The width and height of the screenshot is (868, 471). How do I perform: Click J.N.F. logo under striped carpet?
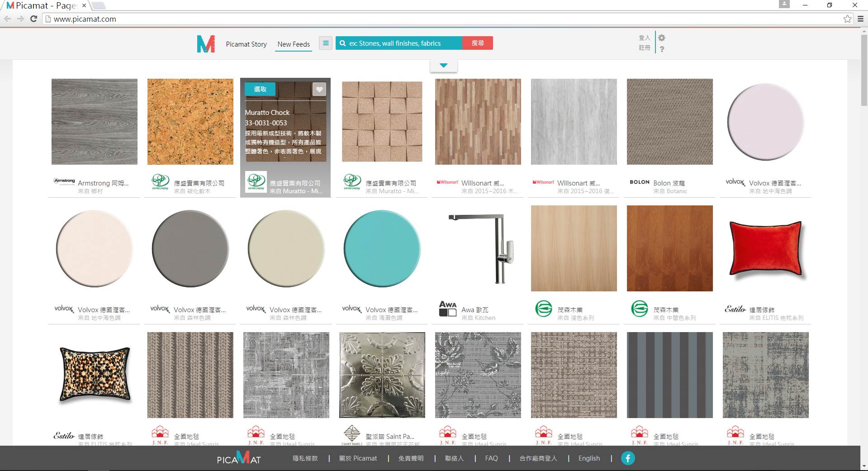(640, 435)
